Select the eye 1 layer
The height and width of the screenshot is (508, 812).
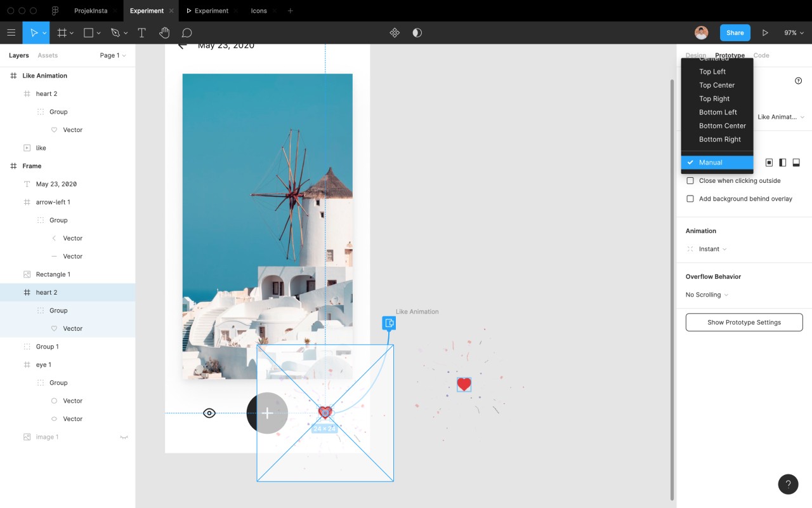coord(67,364)
